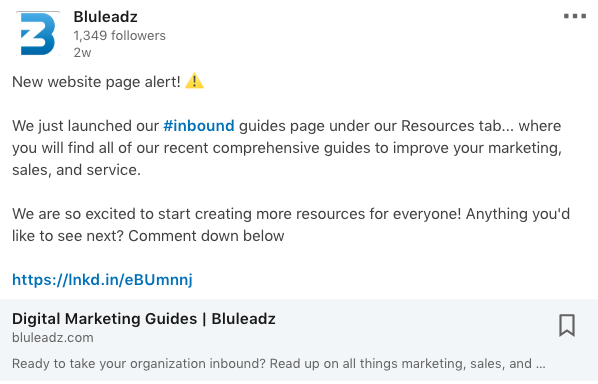Screen dimensions: 598x384
Task: Click the bluleadz.com domain text
Action: 53,337
